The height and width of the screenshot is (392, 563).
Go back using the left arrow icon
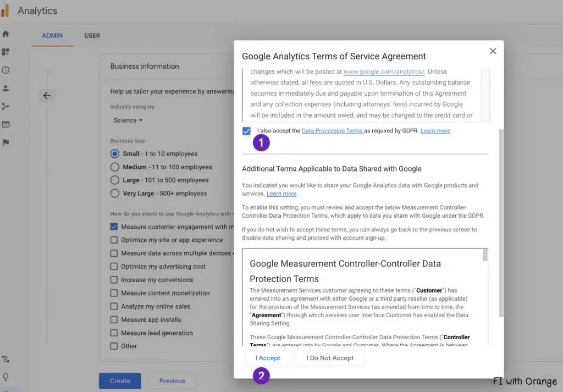click(x=47, y=96)
